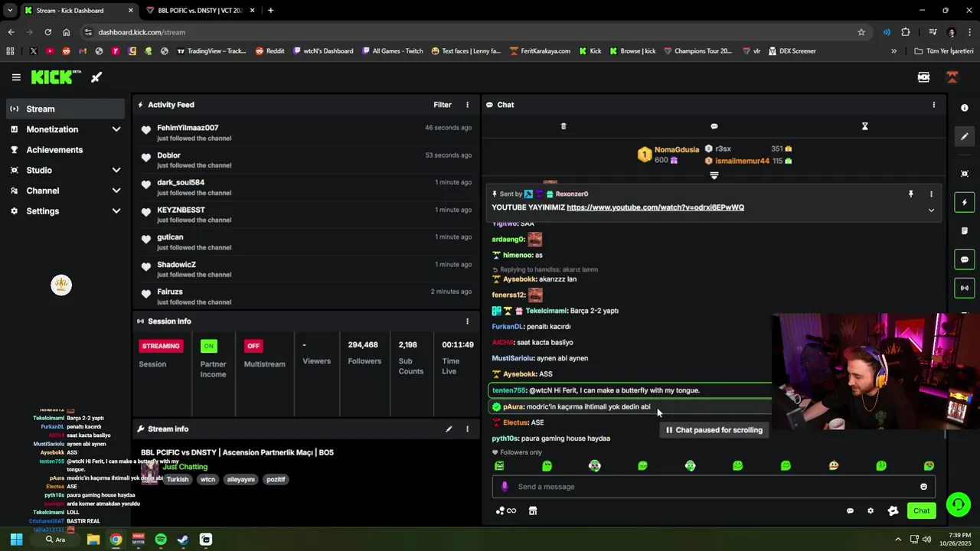Viewport: 980px width, 551px height.
Task: Click the store shop icon below the message box
Action: 533,510
